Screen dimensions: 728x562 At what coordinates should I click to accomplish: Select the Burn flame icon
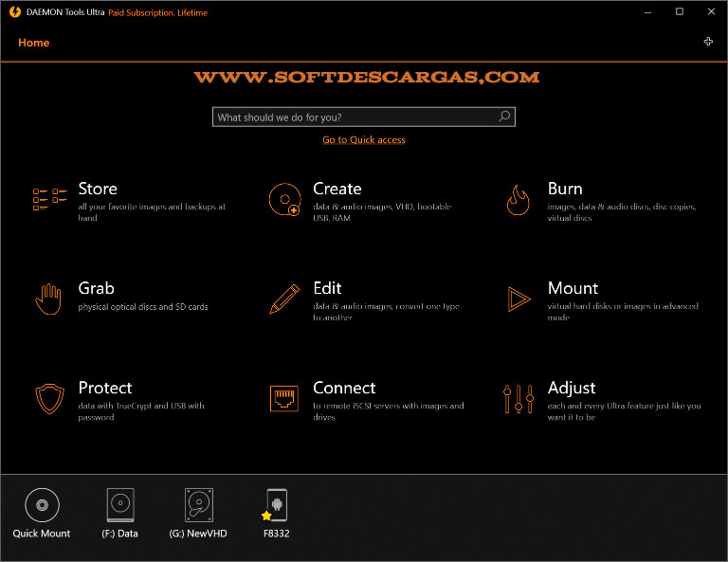pyautogui.click(x=519, y=200)
